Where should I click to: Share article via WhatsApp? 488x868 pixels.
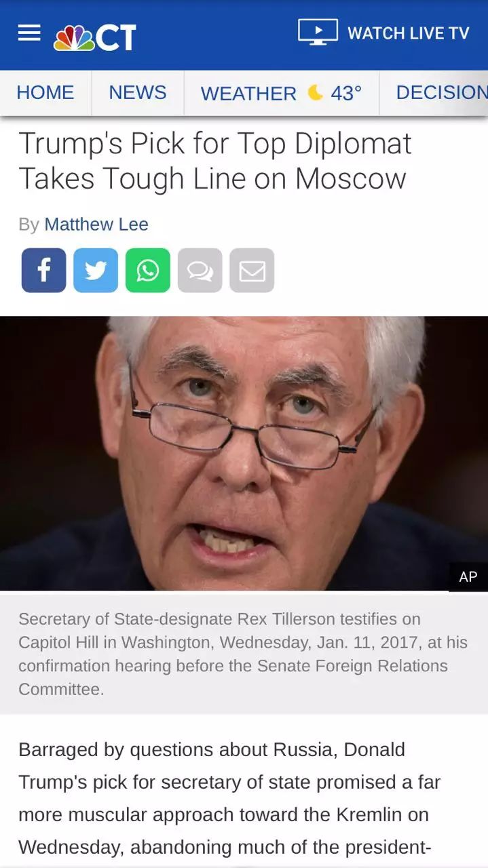click(x=148, y=270)
